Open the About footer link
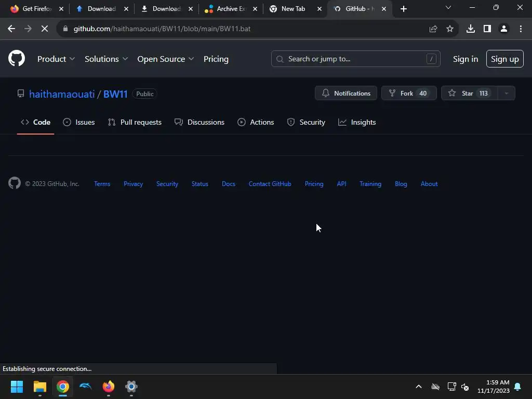The height and width of the screenshot is (399, 532). 429,184
